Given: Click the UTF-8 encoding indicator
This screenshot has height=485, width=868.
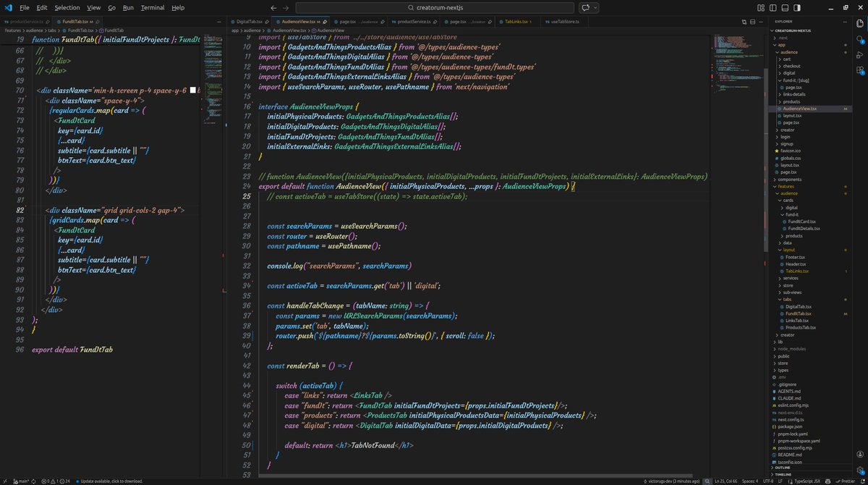Looking at the screenshot, I should coord(768,481).
